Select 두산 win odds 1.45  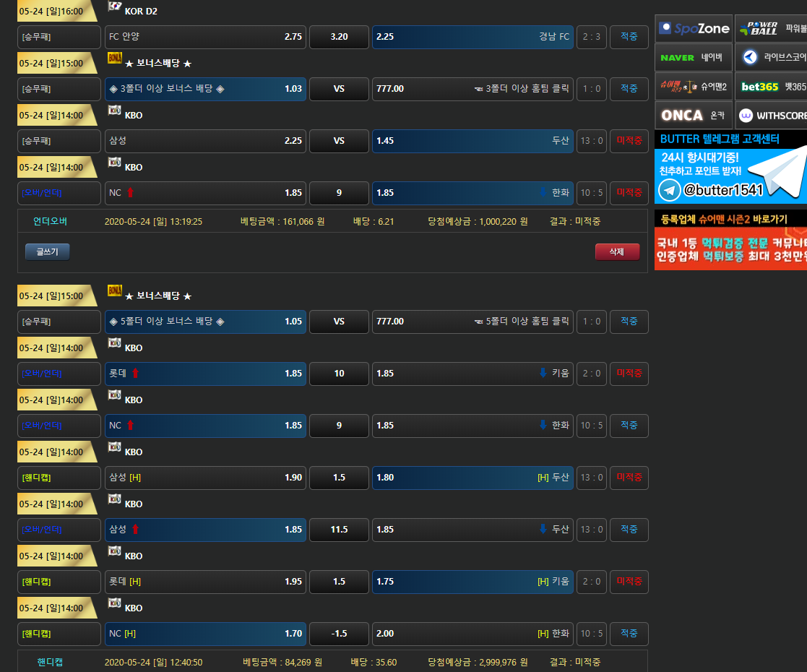(x=472, y=141)
